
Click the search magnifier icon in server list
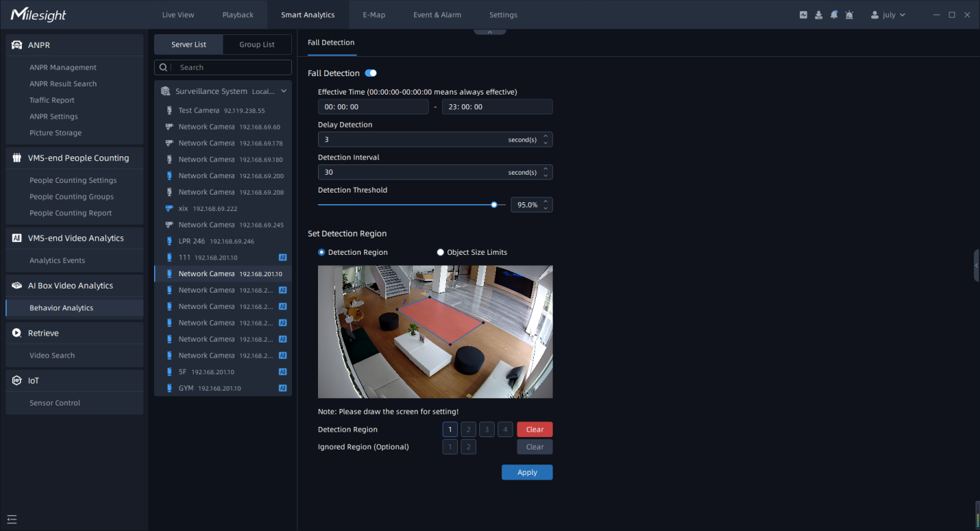pos(163,67)
